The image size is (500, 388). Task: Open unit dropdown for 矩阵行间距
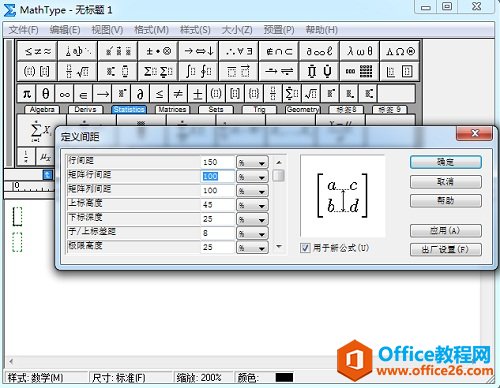tap(252, 177)
